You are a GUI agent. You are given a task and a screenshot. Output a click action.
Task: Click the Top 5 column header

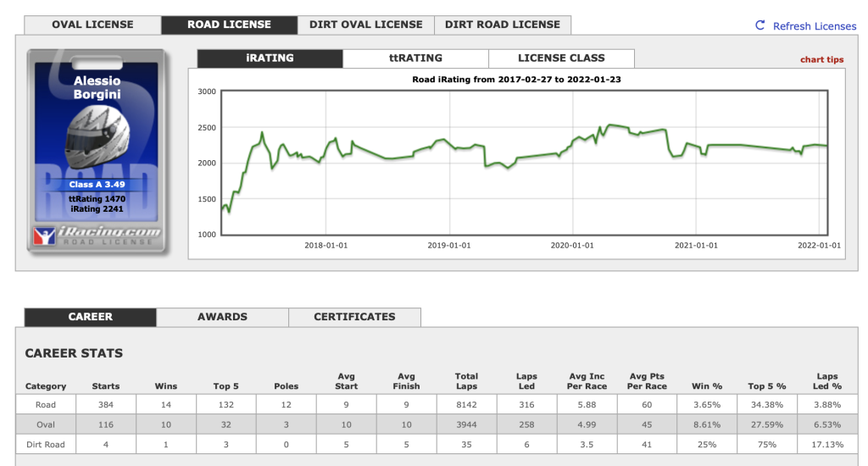225,386
